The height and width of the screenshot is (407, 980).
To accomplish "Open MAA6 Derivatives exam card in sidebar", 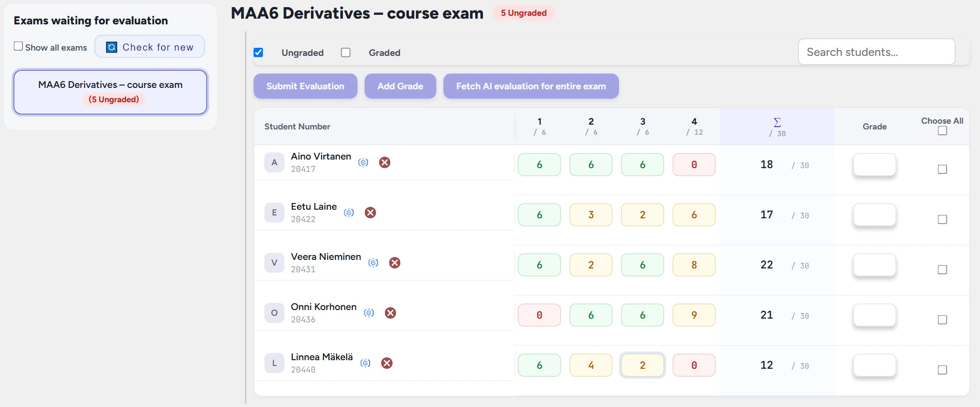I will [110, 92].
